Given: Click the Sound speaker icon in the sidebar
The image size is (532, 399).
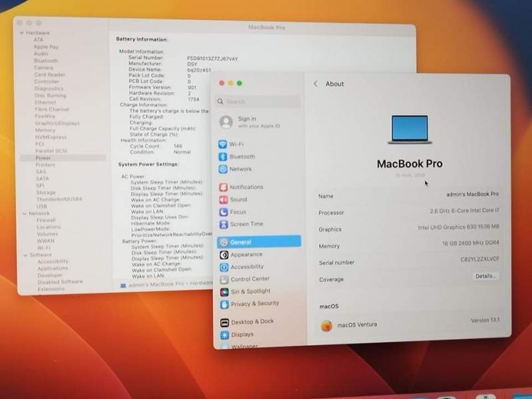Looking at the screenshot, I should [223, 199].
